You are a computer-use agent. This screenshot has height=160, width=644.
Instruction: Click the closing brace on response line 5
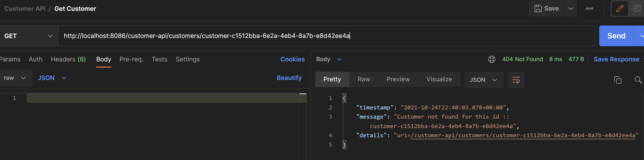344,145
